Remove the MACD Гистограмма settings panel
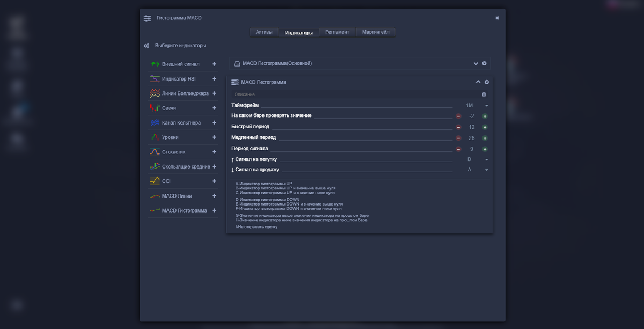Image resolution: width=644 pixels, height=329 pixels. click(487, 82)
